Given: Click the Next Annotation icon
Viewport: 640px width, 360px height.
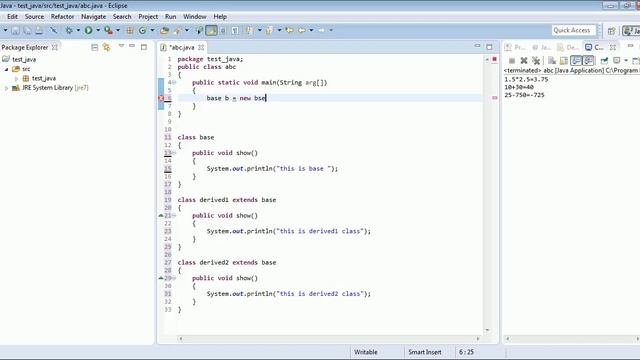Looking at the screenshot, I should 249,31.
